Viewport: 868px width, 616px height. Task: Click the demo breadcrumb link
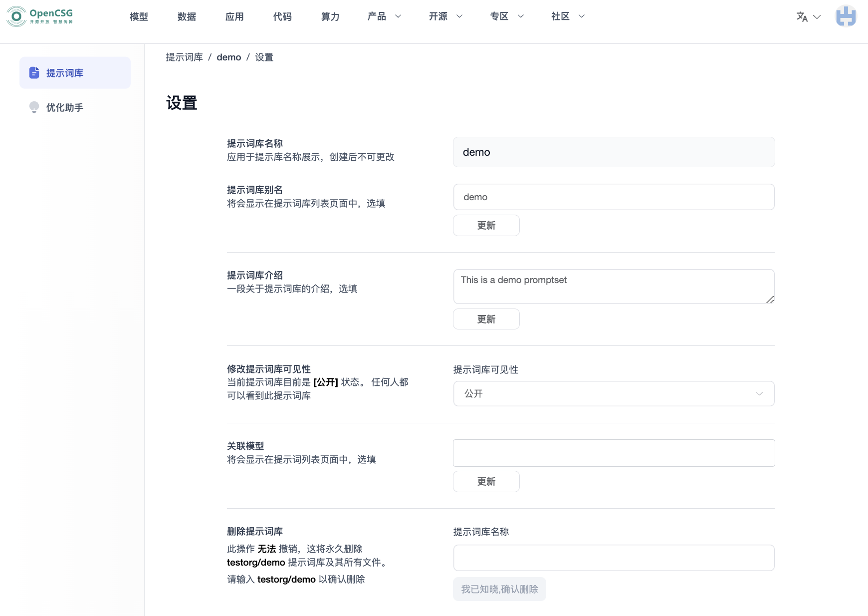pos(228,57)
